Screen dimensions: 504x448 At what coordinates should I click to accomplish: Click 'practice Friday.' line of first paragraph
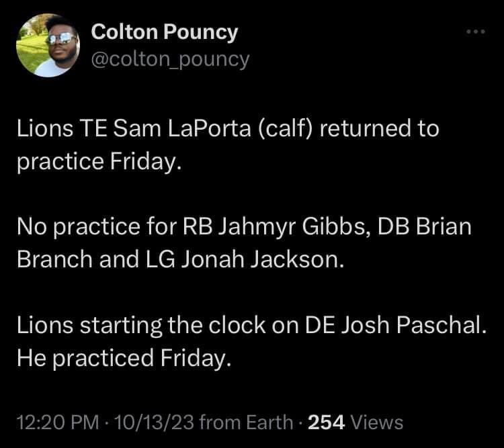pyautogui.click(x=99, y=161)
